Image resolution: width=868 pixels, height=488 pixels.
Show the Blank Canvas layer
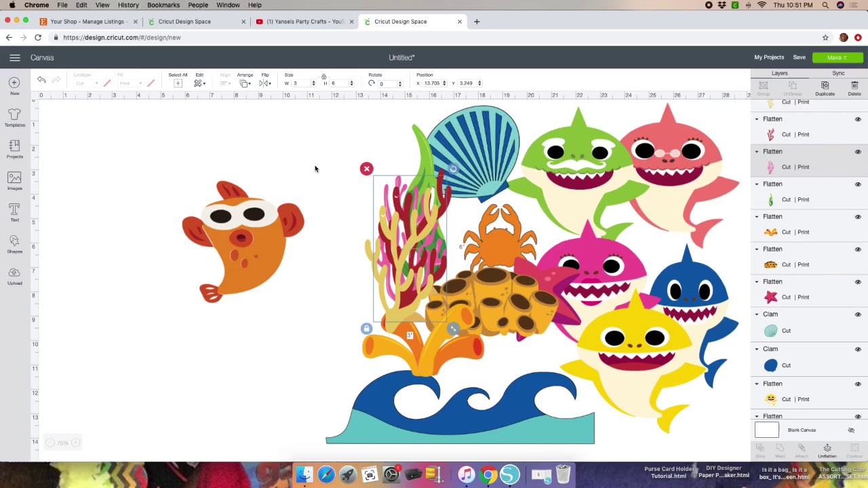tap(851, 430)
